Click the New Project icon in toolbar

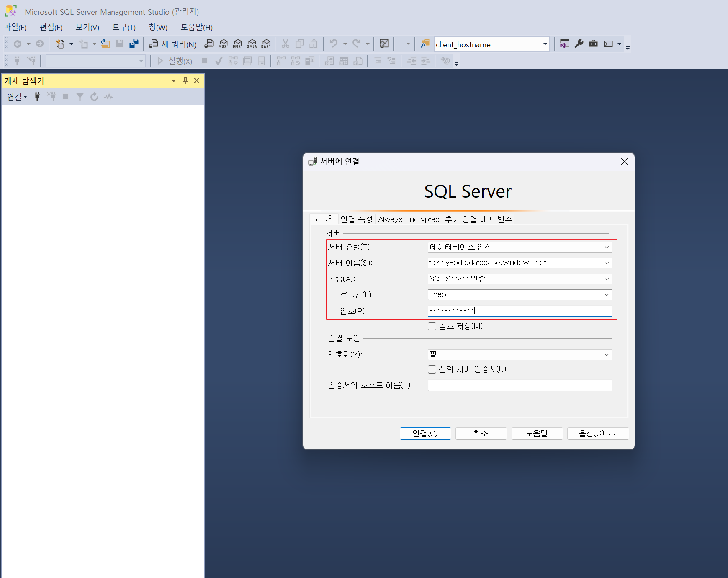tap(60, 44)
